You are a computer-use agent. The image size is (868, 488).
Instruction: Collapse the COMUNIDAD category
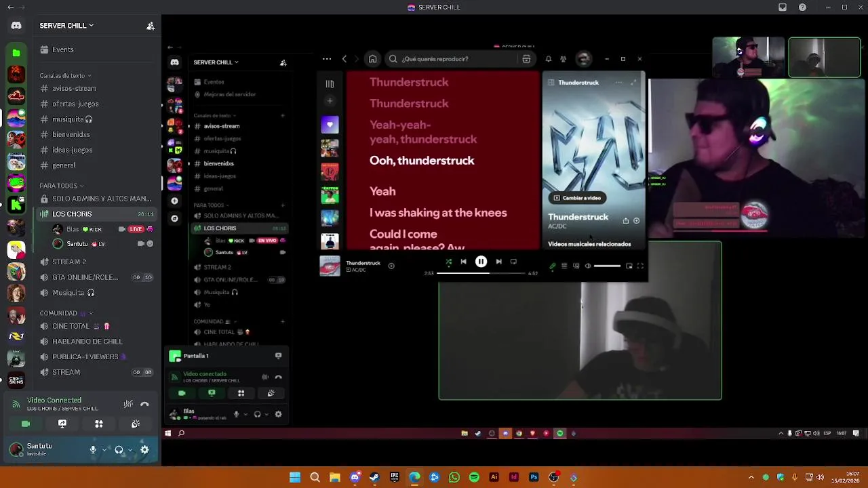coord(66,314)
